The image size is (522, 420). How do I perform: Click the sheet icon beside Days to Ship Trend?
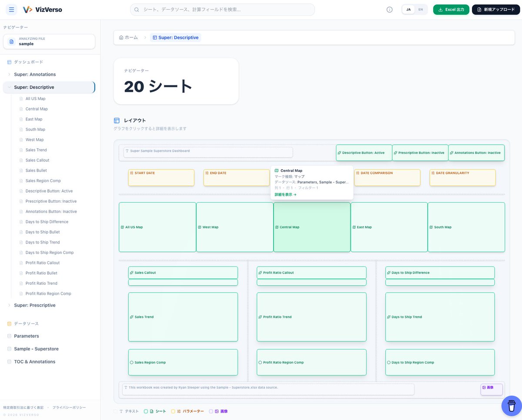[x=21, y=242]
